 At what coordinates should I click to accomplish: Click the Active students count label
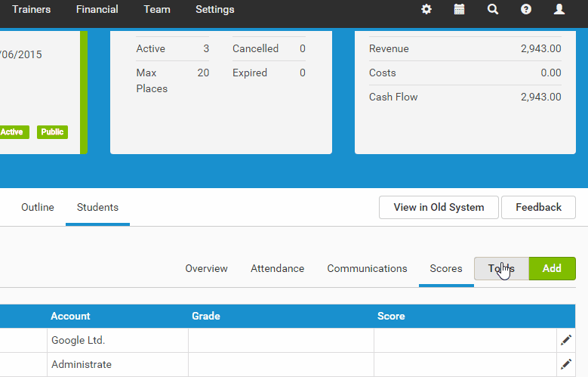pyautogui.click(x=150, y=49)
